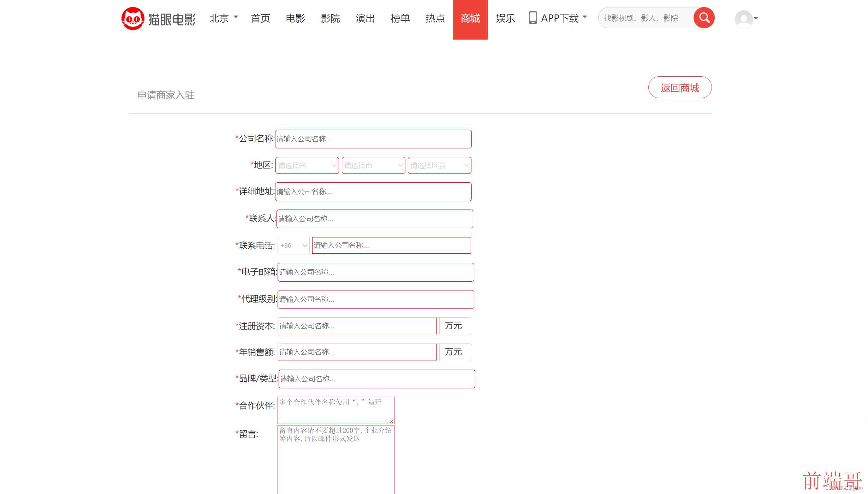Open the +86 country code dropdown
868x494 pixels.
(x=293, y=246)
